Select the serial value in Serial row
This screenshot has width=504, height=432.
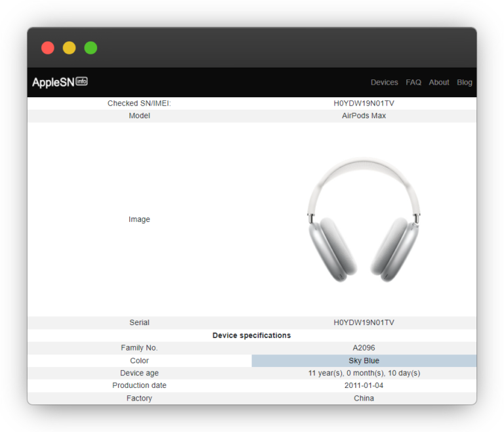tap(364, 322)
